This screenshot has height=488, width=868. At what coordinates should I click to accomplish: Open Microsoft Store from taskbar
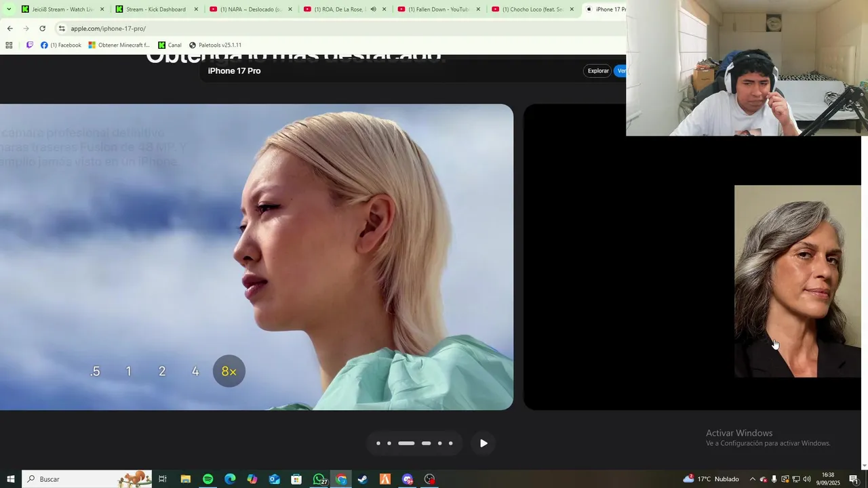[296, 479]
